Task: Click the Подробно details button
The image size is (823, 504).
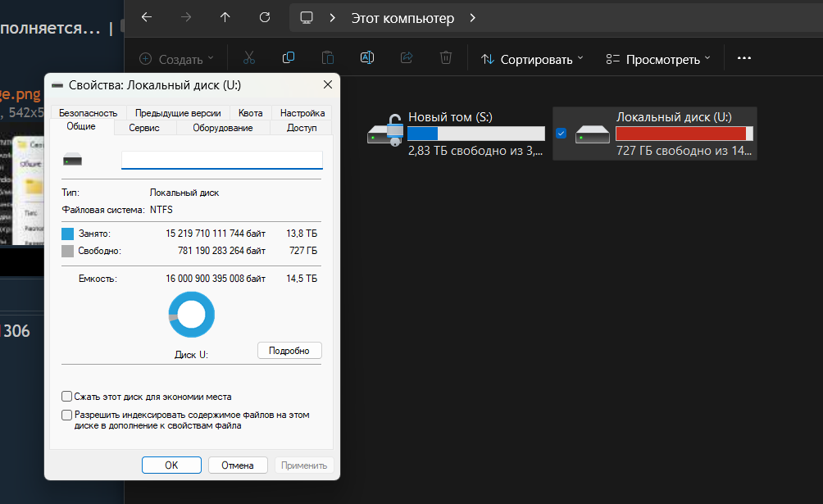Action: tap(289, 351)
